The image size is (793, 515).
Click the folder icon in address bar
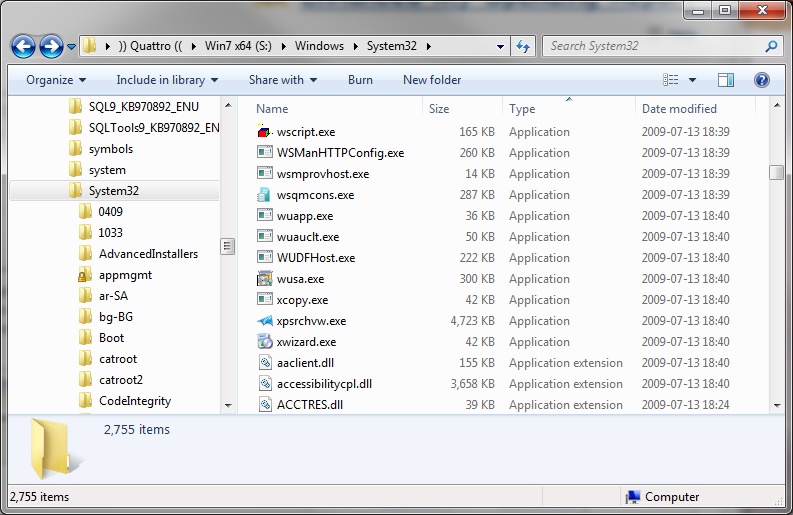pyautogui.click(x=90, y=46)
